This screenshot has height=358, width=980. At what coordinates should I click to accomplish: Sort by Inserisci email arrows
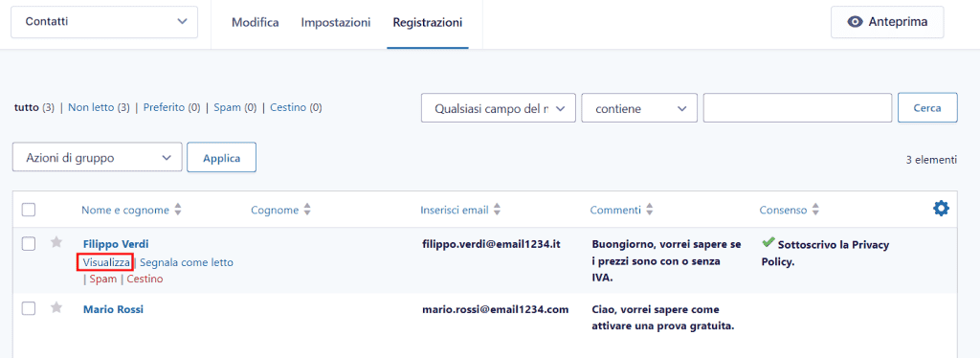pos(497,210)
